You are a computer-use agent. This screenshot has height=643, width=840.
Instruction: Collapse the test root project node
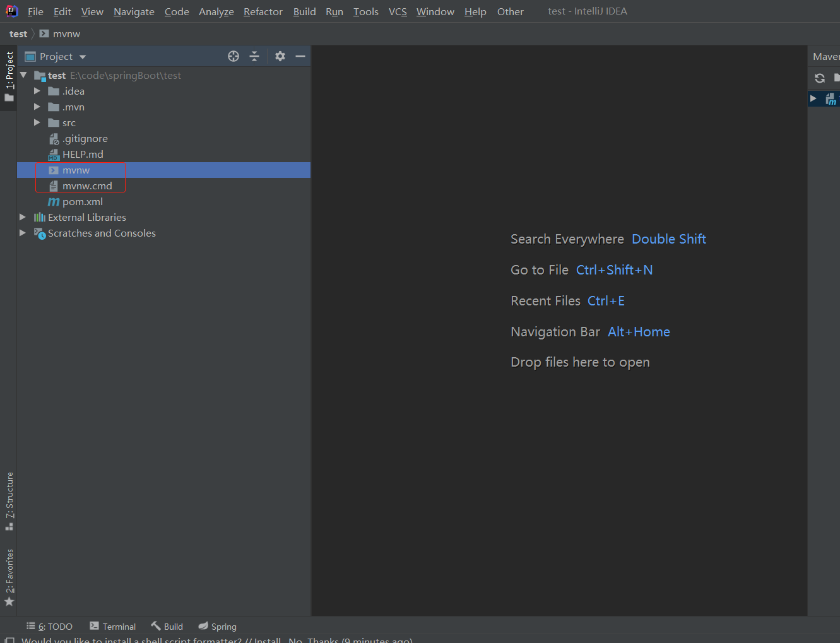tap(24, 75)
